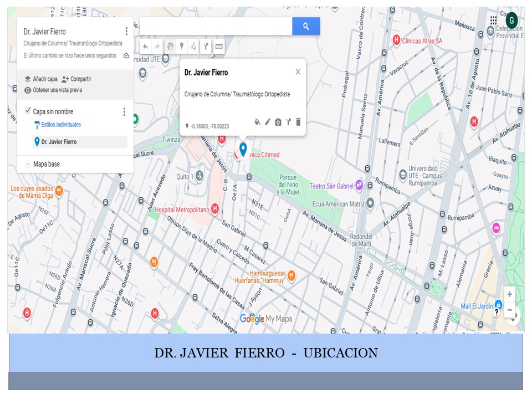Open the map options three-dot menu
Viewport: 532px width, 399px height.
(x=126, y=31)
